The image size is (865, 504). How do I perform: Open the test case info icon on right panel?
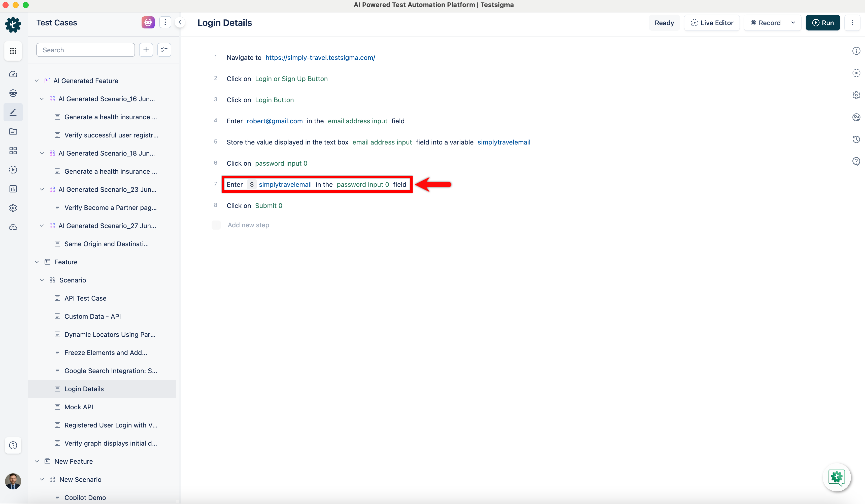point(856,50)
